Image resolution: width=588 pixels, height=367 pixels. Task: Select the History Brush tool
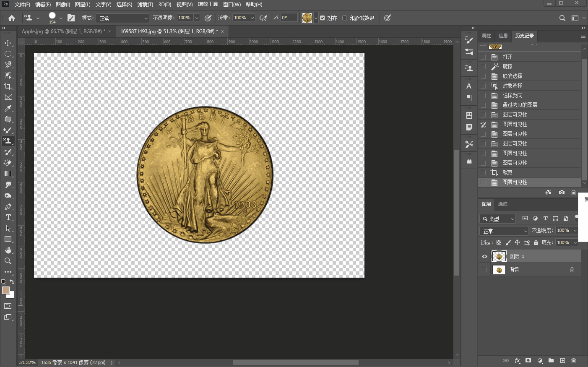click(x=8, y=152)
